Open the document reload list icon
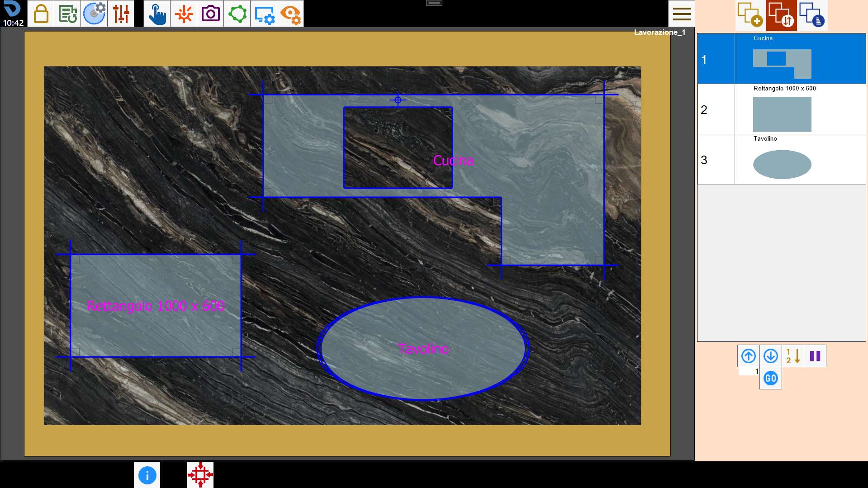 click(67, 14)
